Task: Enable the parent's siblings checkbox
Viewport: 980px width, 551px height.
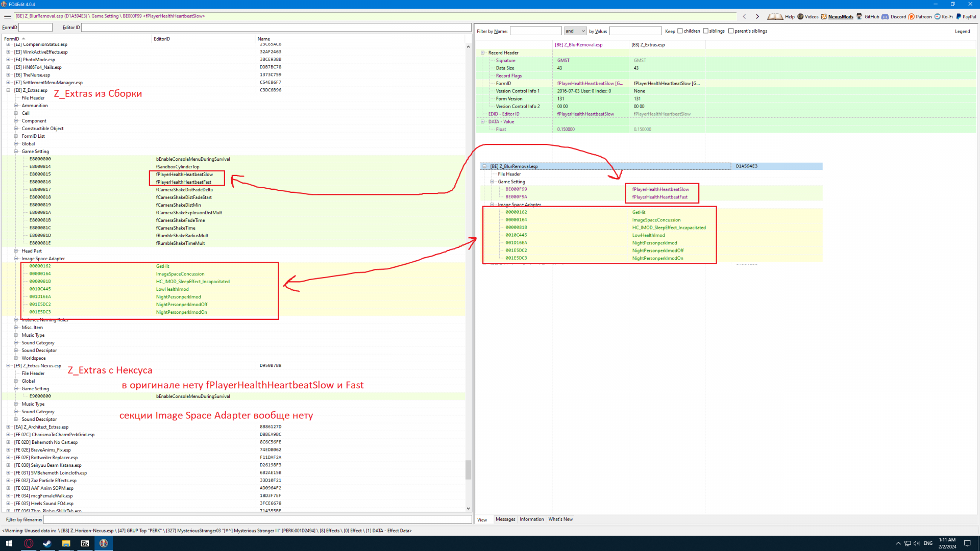Action: [731, 31]
